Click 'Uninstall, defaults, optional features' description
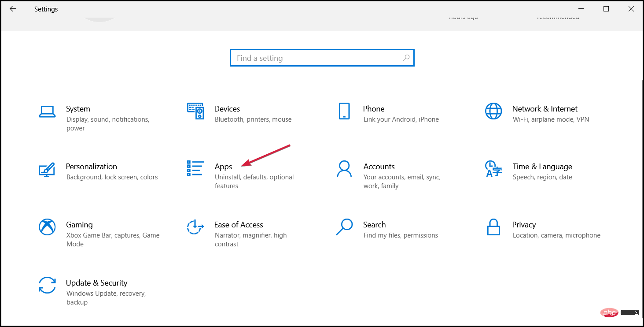The width and height of the screenshot is (644, 327). [254, 182]
